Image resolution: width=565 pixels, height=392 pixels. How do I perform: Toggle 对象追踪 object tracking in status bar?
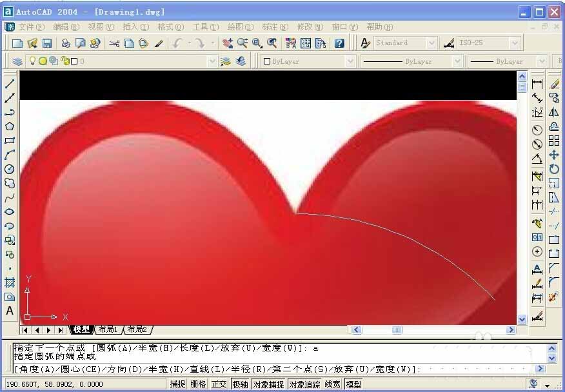304,384
